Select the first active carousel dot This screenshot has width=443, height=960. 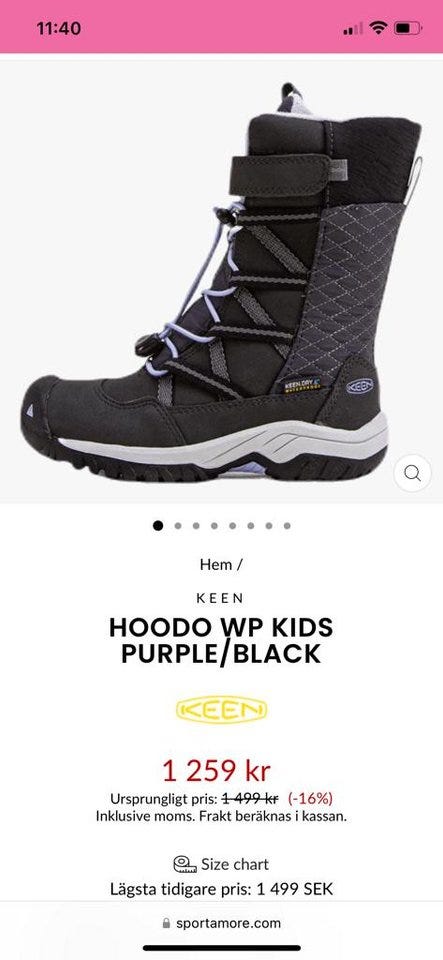[158, 525]
